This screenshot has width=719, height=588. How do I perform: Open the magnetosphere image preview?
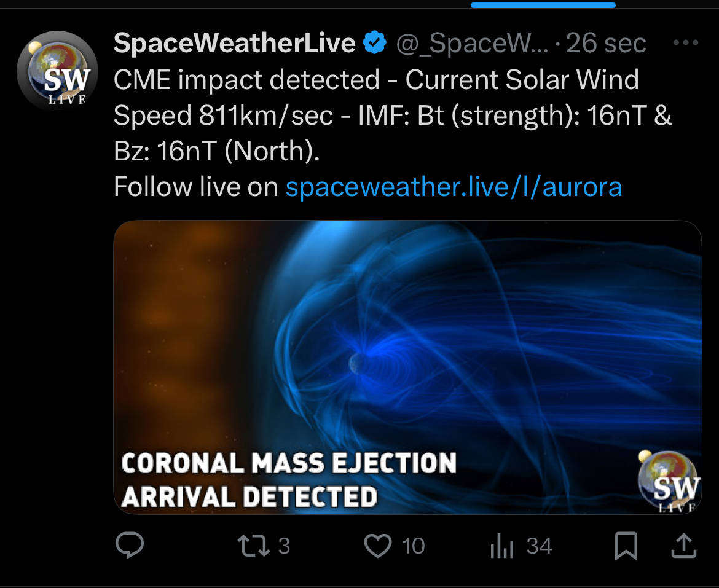click(407, 344)
